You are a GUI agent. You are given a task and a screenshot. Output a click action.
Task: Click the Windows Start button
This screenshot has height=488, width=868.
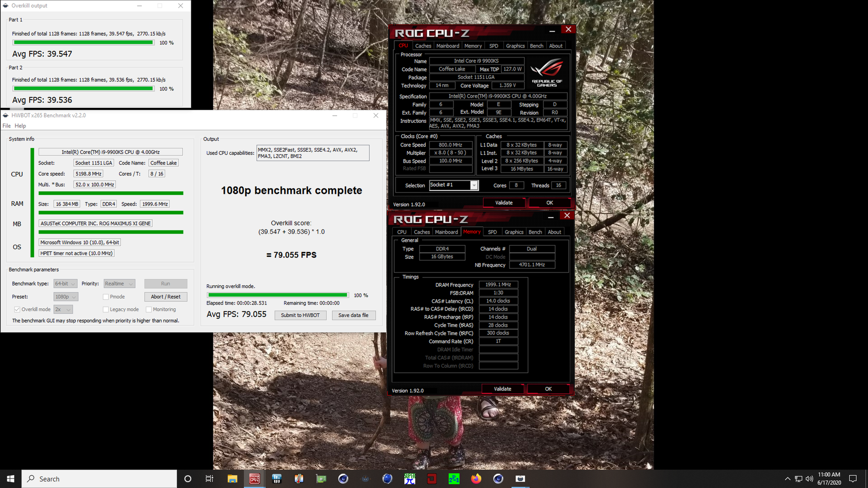click(x=10, y=479)
